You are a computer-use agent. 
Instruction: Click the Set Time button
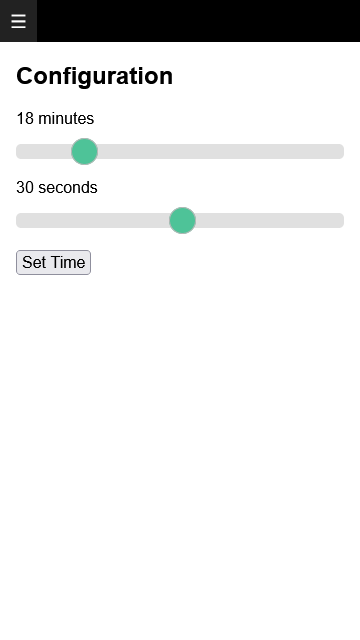[x=53, y=262]
